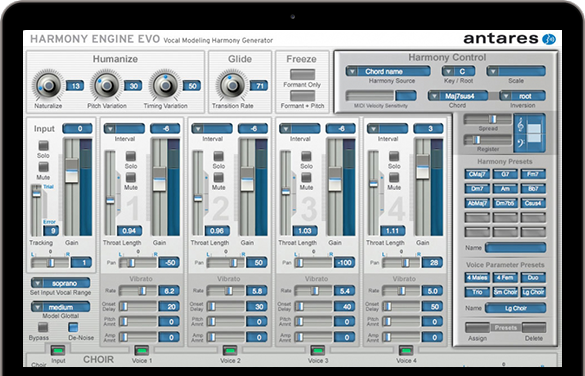Click the Delete presets button

[x=534, y=328]
